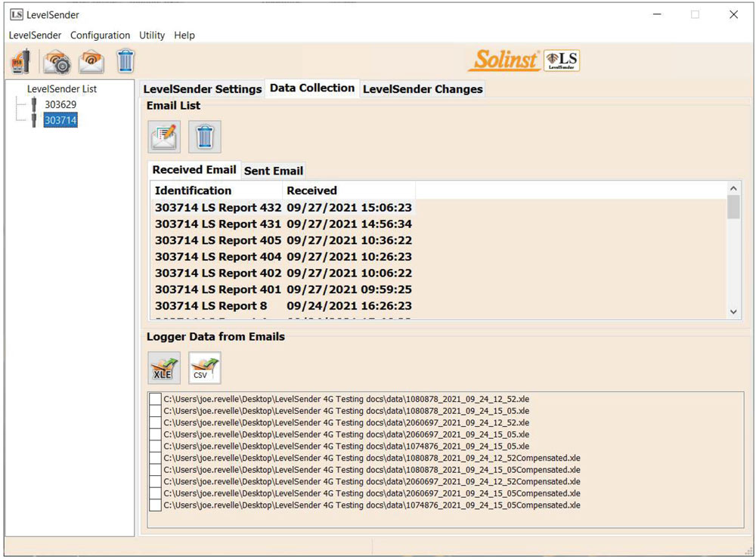Check the 1080878_2021_09_24_12_52.xle file checkbox
Screen dimensions: 756x559
pos(155,399)
